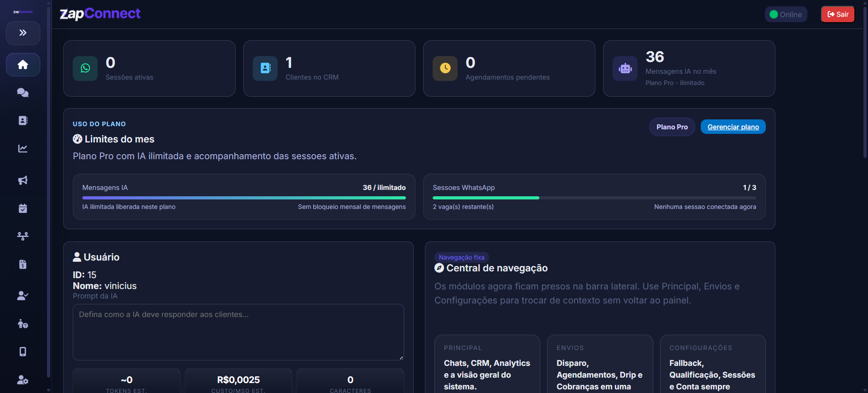Open the Envios navigation card
Viewport: 868px width, 393px height.
click(x=600, y=364)
